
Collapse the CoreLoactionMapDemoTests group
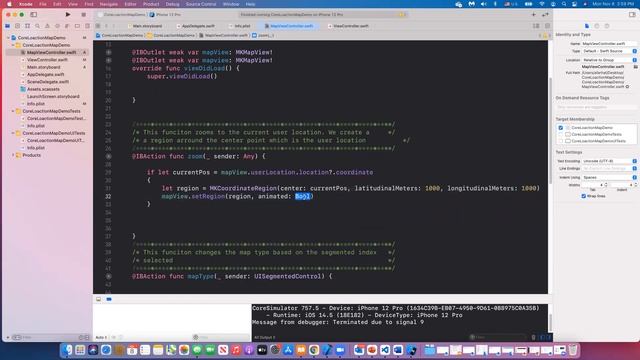(13, 111)
